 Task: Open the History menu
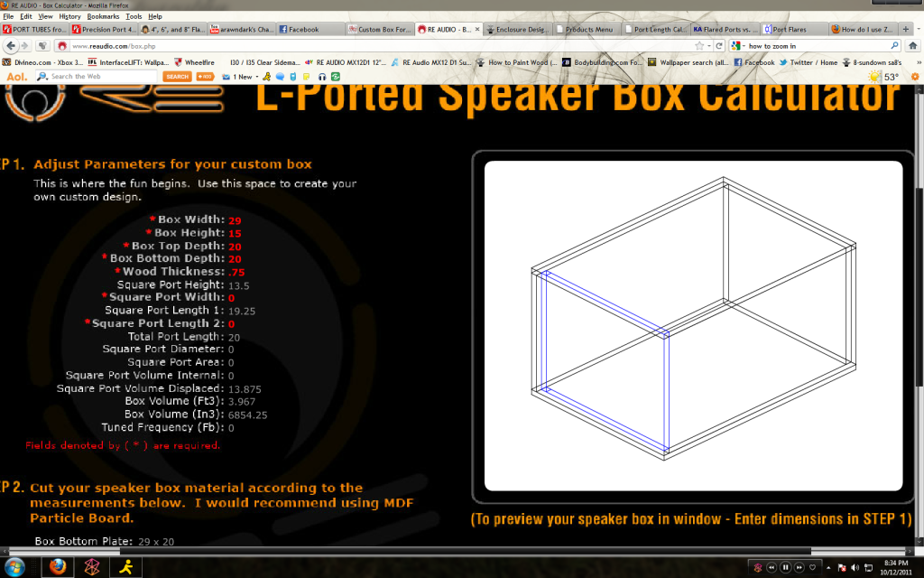point(69,16)
